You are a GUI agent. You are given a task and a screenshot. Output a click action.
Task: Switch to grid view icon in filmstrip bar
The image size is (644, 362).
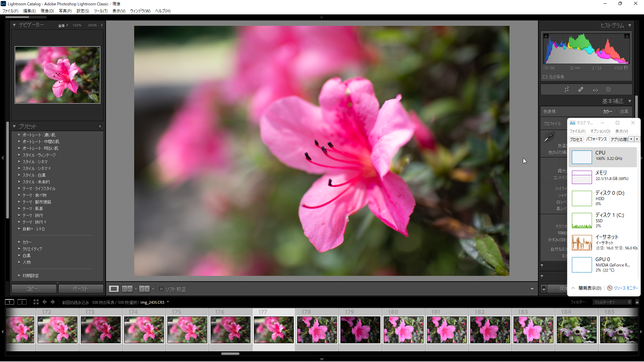[x=36, y=302]
